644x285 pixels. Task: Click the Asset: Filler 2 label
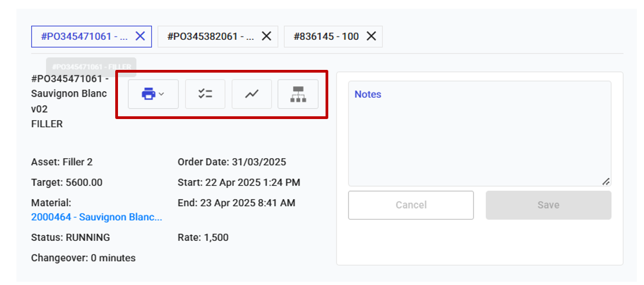point(62,162)
